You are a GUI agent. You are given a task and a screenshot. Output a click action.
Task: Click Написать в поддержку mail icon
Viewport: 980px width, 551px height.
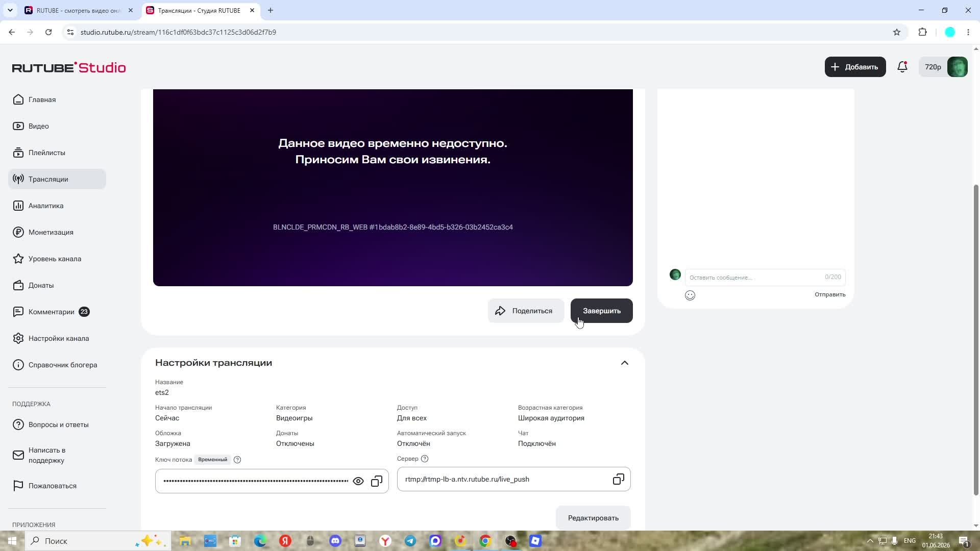click(x=18, y=455)
